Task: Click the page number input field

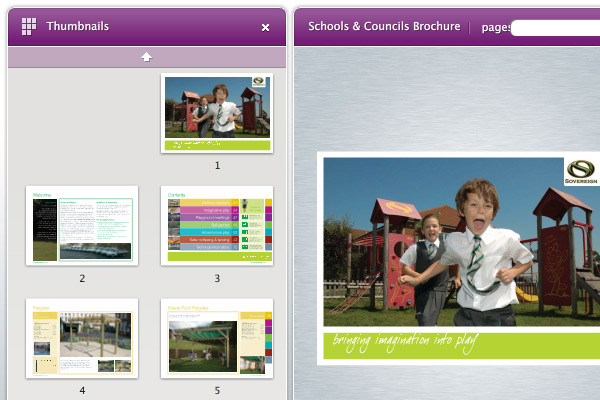Action: [x=555, y=28]
